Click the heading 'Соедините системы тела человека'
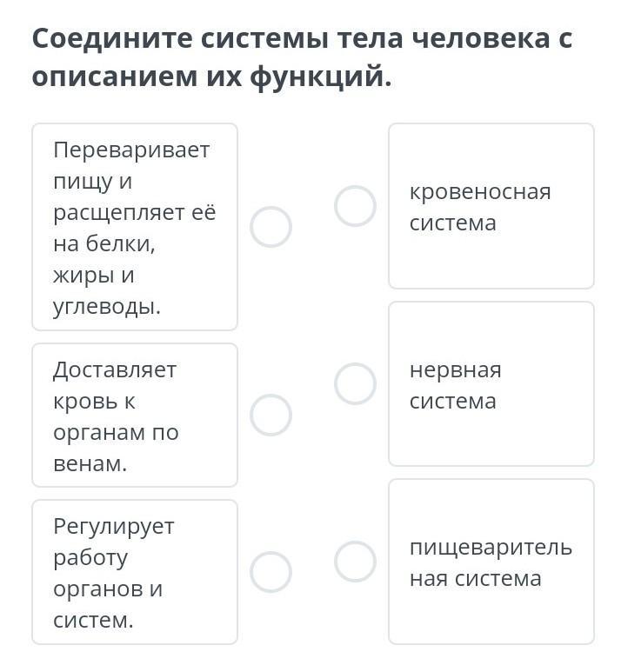Screen dimensions: 621x672 (302, 40)
